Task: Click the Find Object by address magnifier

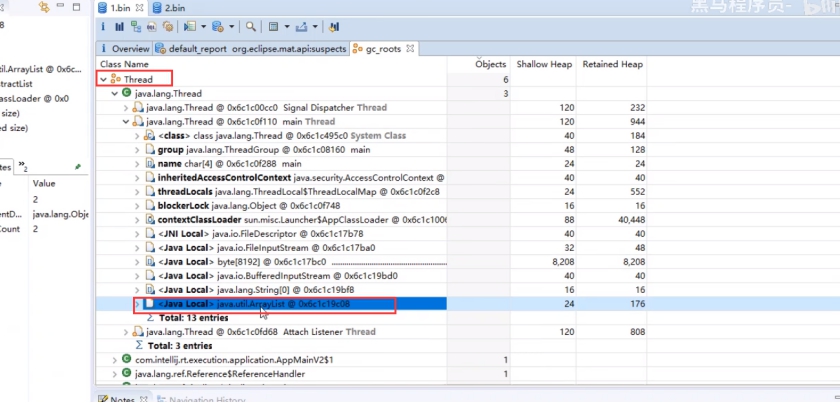Action: (x=250, y=26)
